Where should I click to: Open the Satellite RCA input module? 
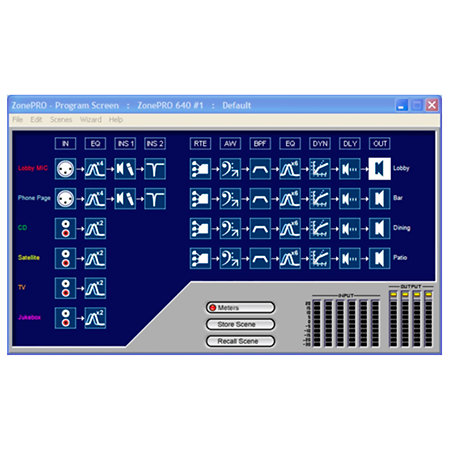click(x=65, y=258)
